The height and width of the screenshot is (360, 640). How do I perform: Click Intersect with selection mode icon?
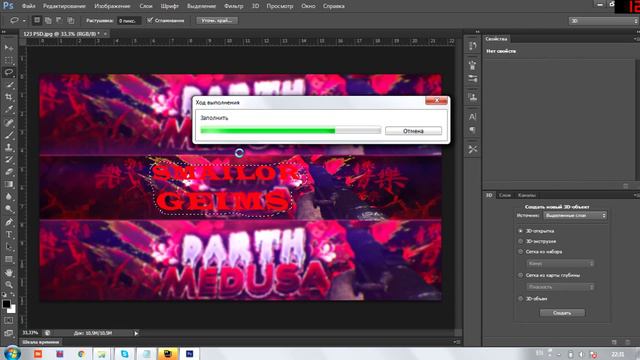(x=71, y=20)
